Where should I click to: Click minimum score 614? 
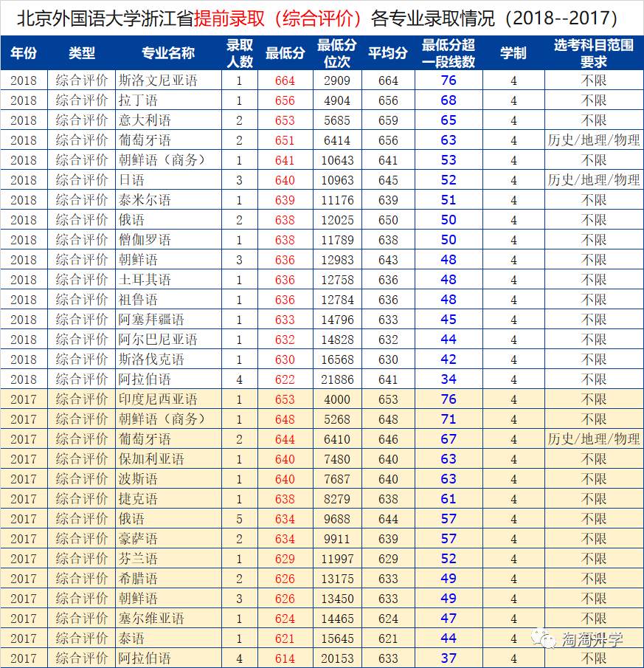(x=285, y=658)
